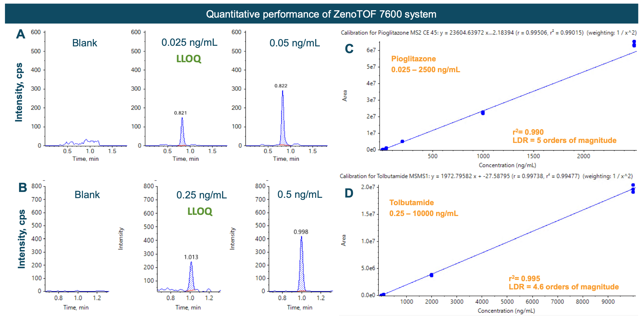The height and width of the screenshot is (317, 644).
Task: Click the peak retention time label '0.822'
Action: (281, 86)
